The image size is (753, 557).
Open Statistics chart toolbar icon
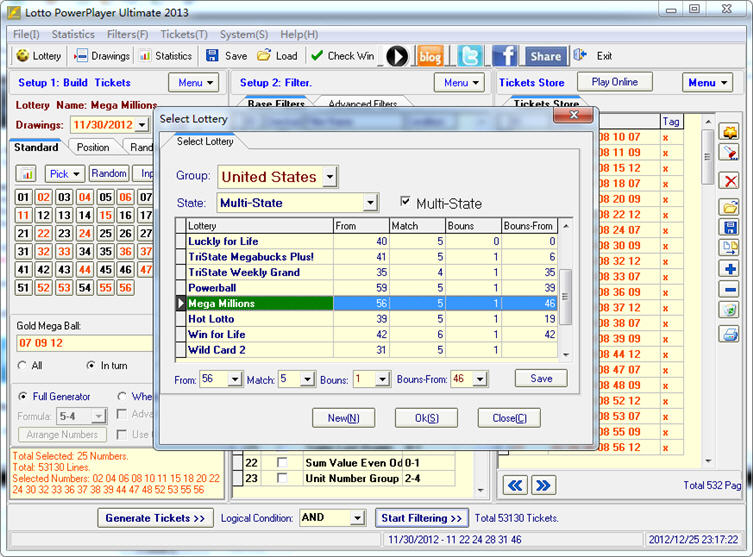pyautogui.click(x=144, y=56)
